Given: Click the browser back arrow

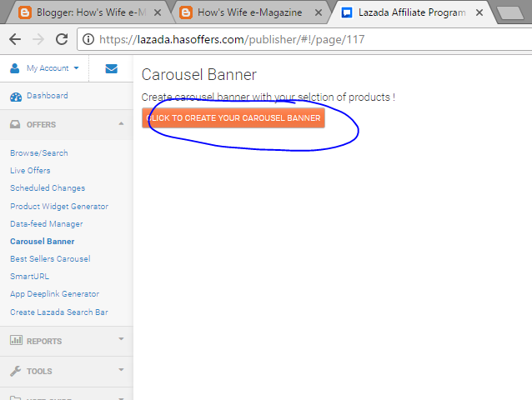Looking at the screenshot, I should (x=15, y=39).
